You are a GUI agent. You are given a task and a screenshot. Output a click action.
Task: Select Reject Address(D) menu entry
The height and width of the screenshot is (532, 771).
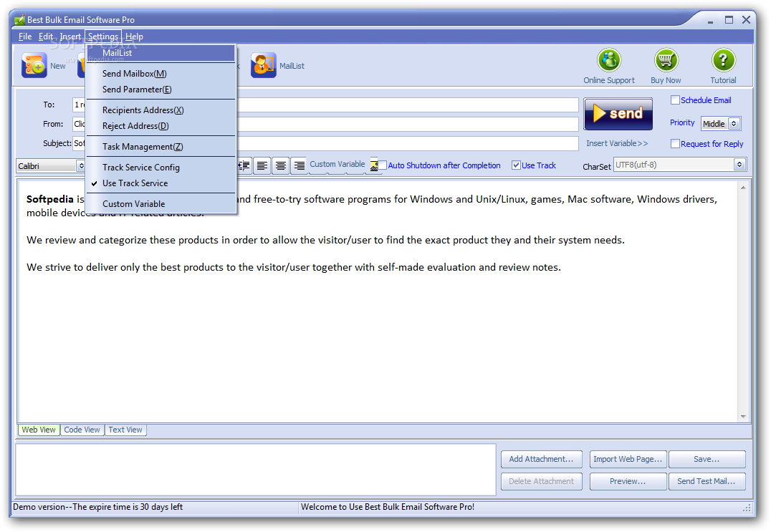161,126
